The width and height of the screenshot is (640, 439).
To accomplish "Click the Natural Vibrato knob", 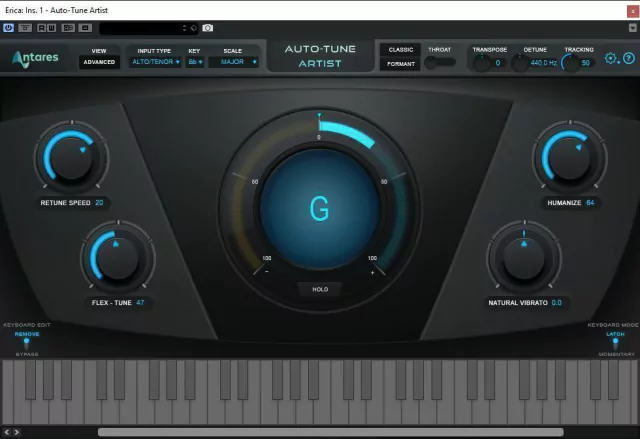I will tap(524, 258).
